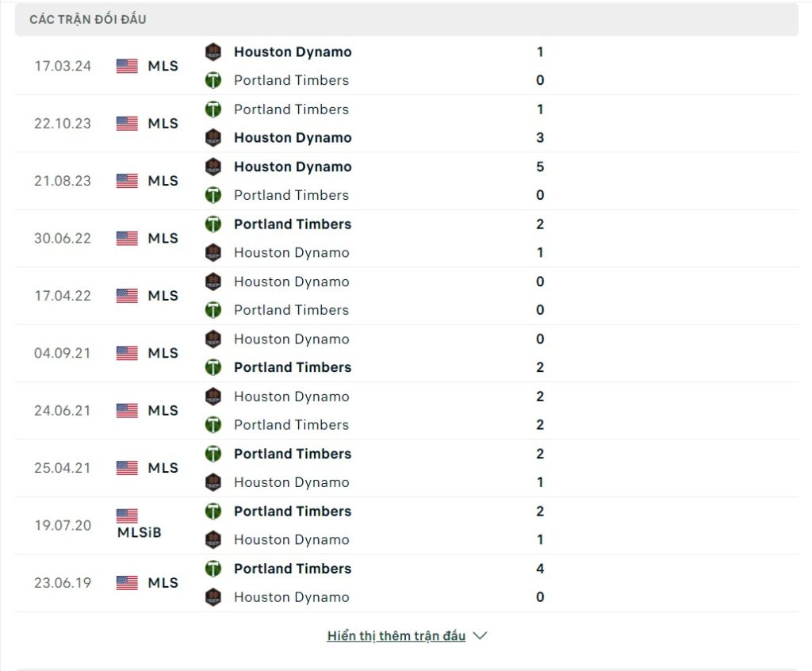The image size is (812, 671).
Task: Click MLS league label for 17.03.24 match
Action: click(163, 66)
